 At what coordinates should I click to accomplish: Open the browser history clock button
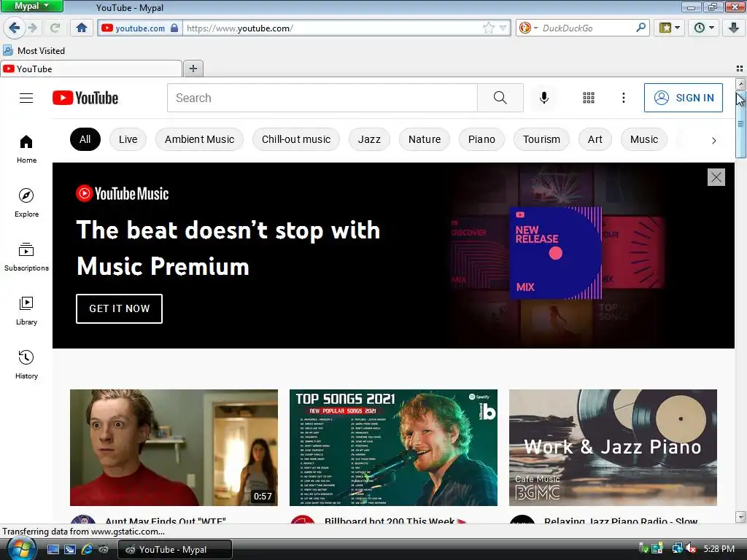[704, 28]
